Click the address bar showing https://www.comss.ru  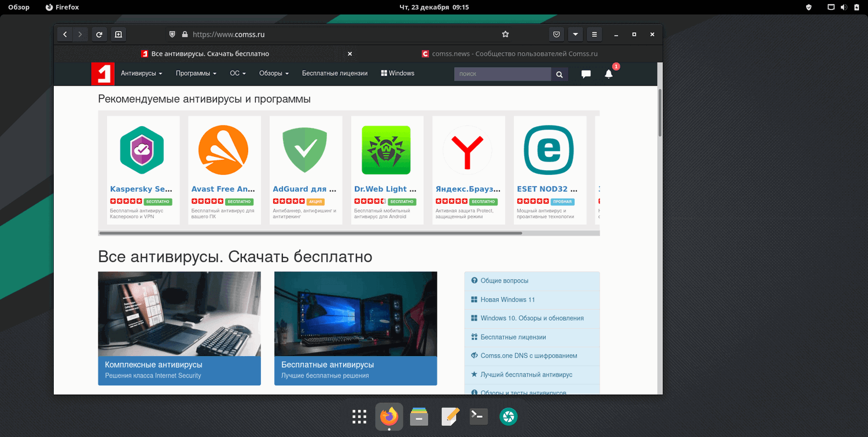click(338, 35)
